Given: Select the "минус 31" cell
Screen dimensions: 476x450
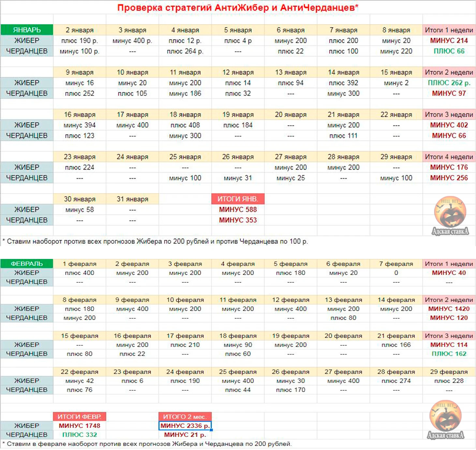Looking at the screenshot, I should pyautogui.click(x=238, y=178).
